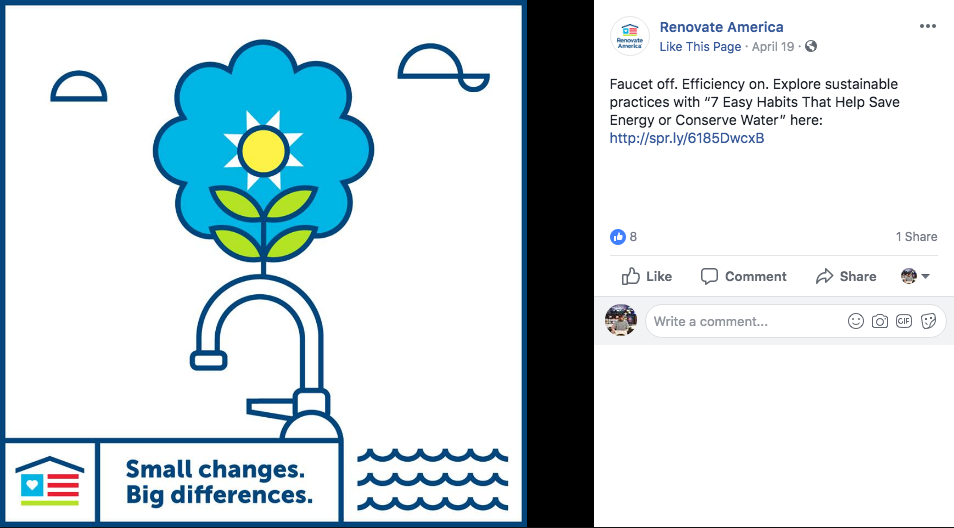The image size is (954, 528).
Task: Click the Renovate America profile logo
Action: [x=630, y=36]
